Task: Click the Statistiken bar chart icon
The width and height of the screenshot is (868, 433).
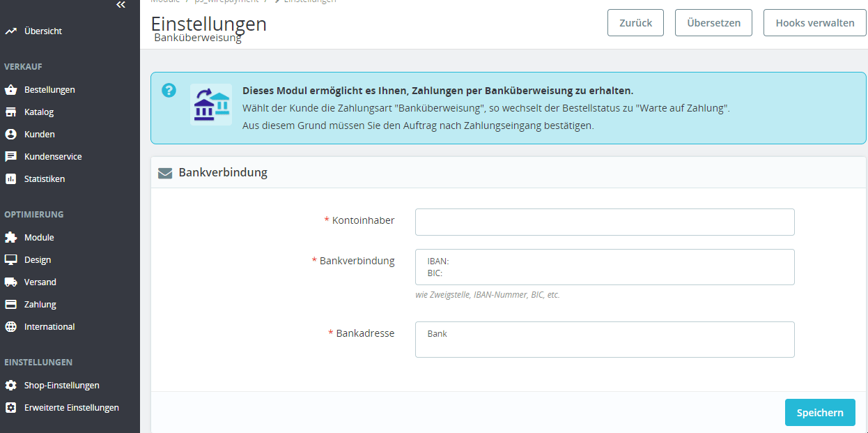Action: [10, 179]
